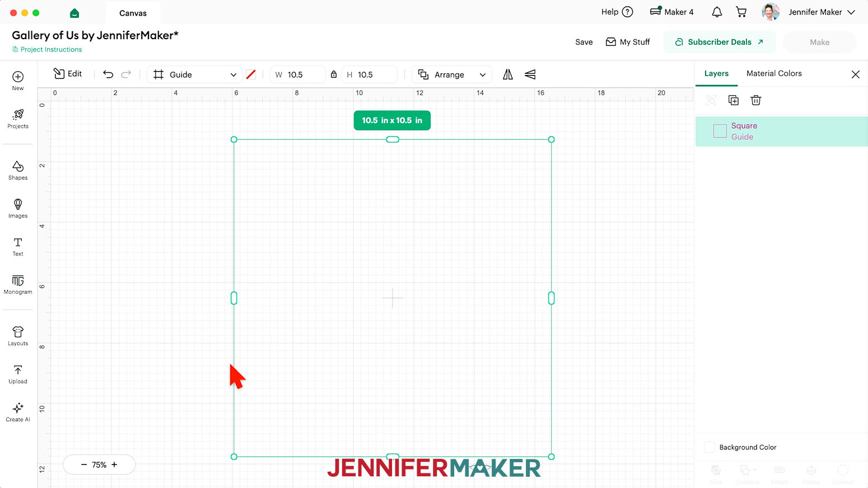The width and height of the screenshot is (868, 488).
Task: Select the Canvas tab
Action: [x=133, y=13]
